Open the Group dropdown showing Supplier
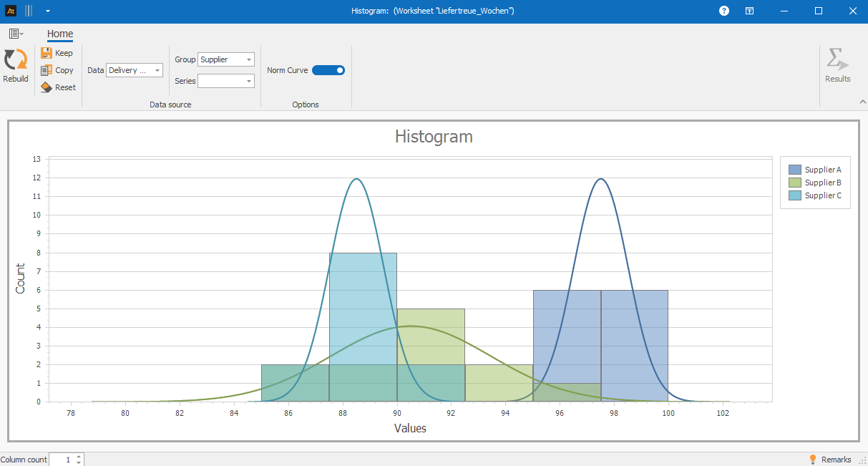 [225, 59]
